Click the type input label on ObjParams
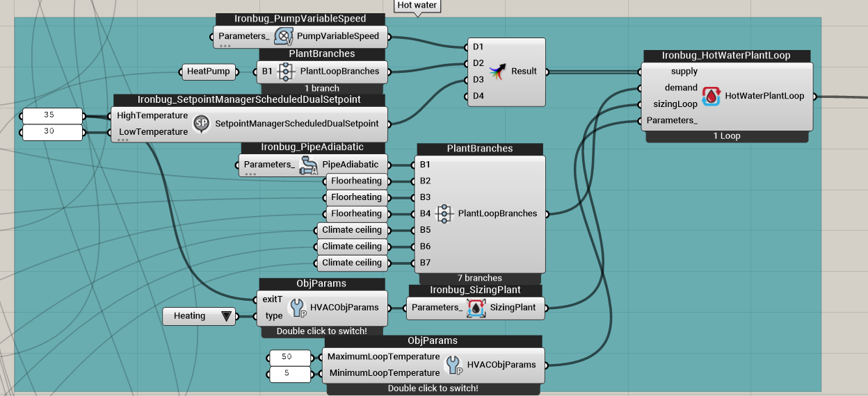The height and width of the screenshot is (396, 868). coord(273,316)
